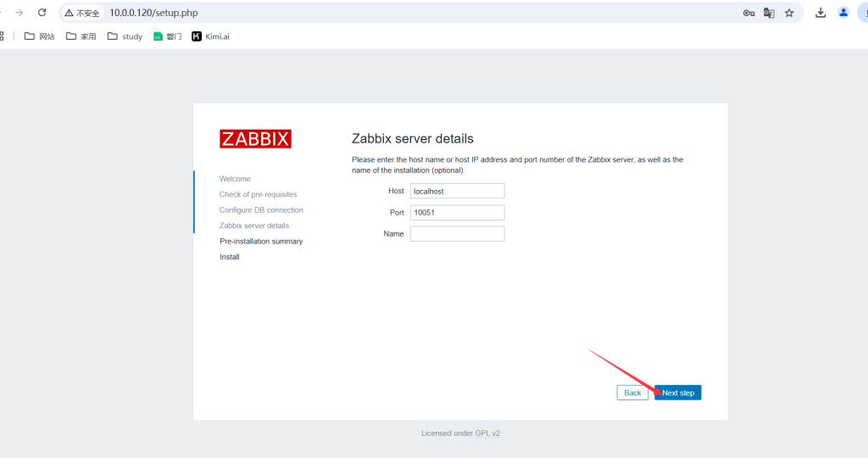Click into the Port field

pyautogui.click(x=457, y=213)
